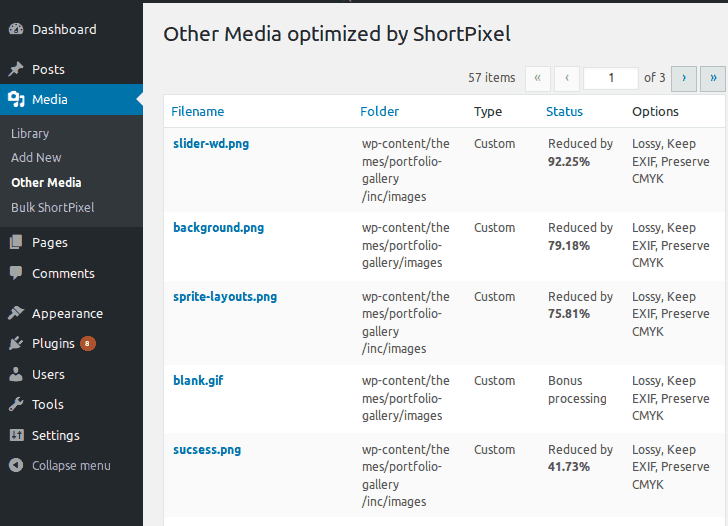
Task: Go to next page of items
Action: [684, 78]
